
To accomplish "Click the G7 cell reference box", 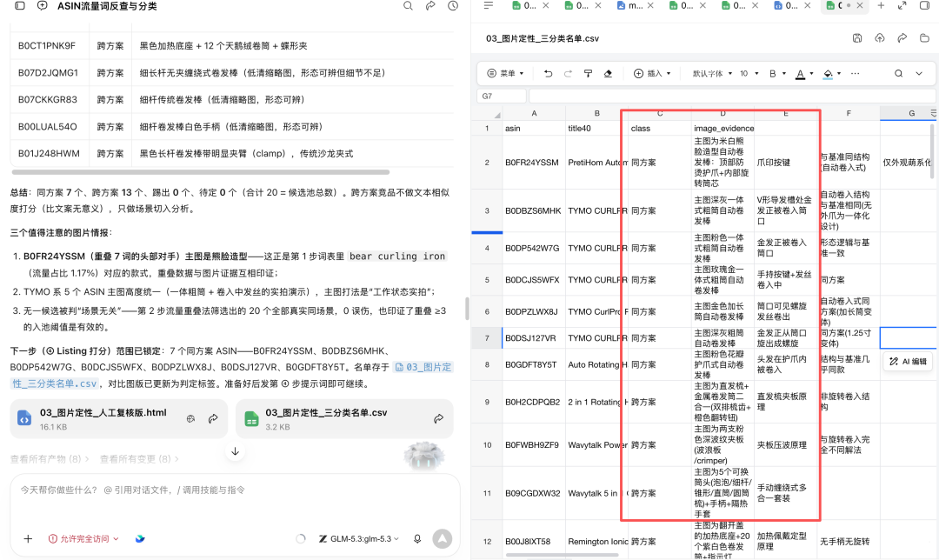I will pyautogui.click(x=502, y=96).
